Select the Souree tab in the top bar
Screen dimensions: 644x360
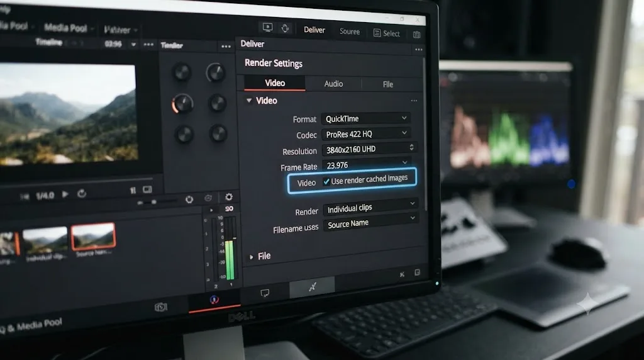point(350,31)
